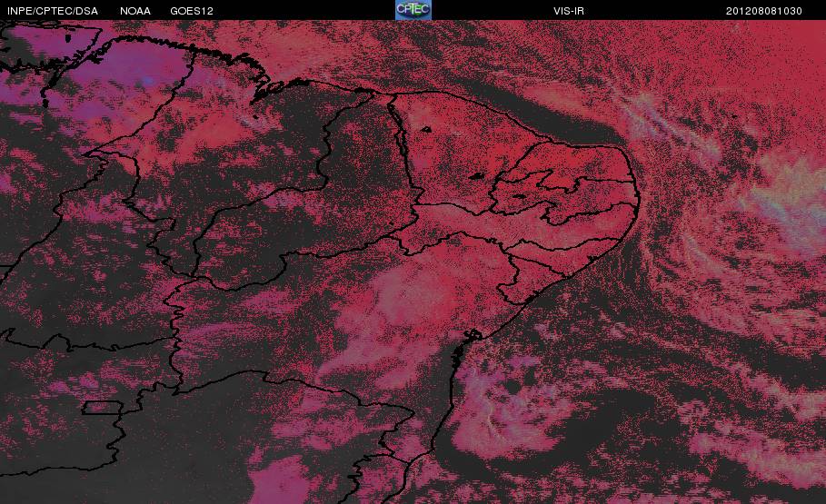
Task: Click the VIS-IR channel label
Action: [x=569, y=11]
